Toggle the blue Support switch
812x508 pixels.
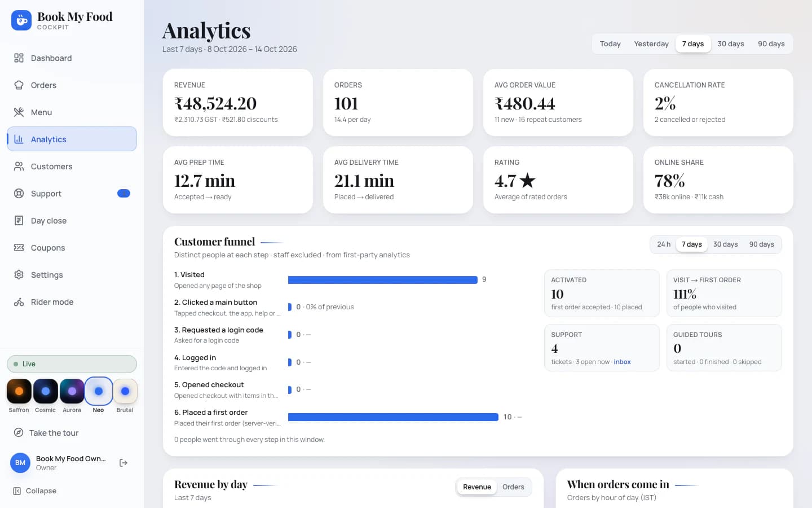pos(123,194)
